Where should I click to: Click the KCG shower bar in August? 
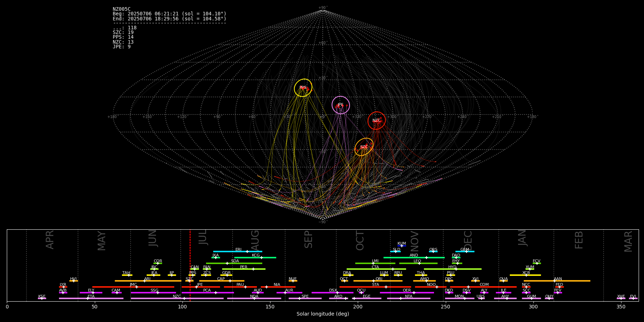[255, 258]
